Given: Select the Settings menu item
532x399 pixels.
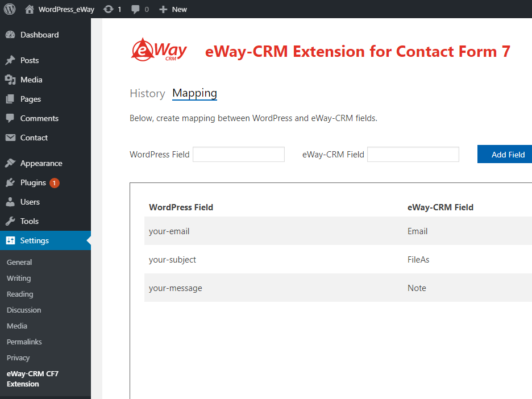Looking at the screenshot, I should click(x=45, y=240).
